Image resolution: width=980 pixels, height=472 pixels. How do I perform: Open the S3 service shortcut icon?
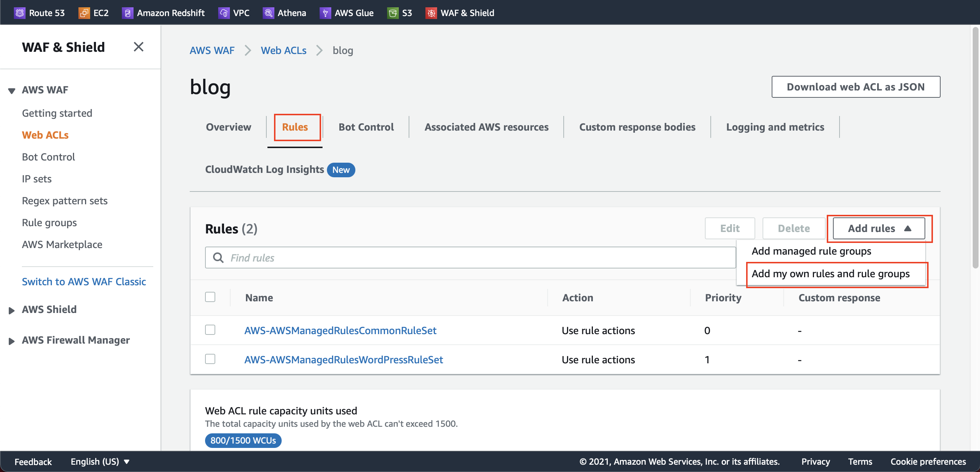click(x=393, y=13)
